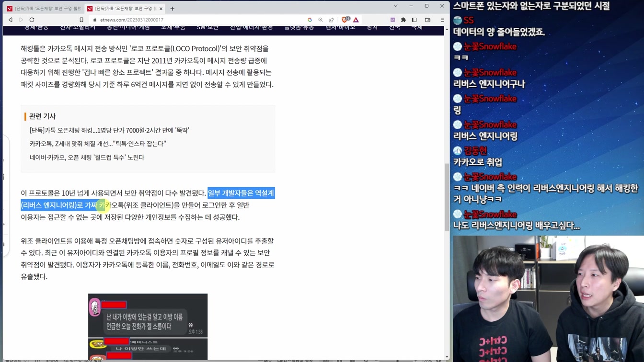Reload the etnews article page
The height and width of the screenshot is (362, 644).
coord(32,20)
